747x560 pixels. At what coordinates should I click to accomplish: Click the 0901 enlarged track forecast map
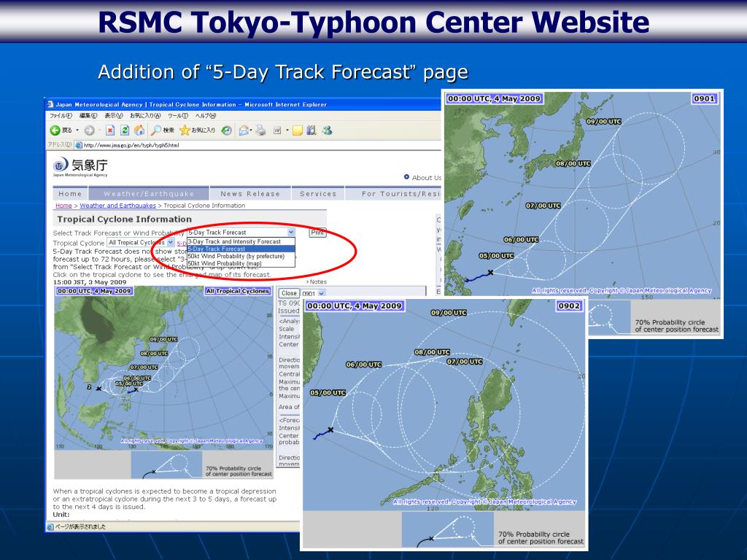582,194
